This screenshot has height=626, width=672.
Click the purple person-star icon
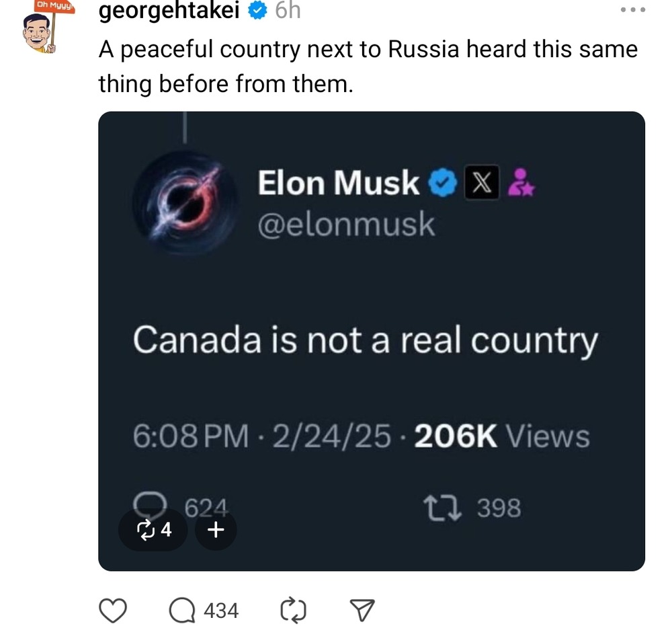point(521,182)
